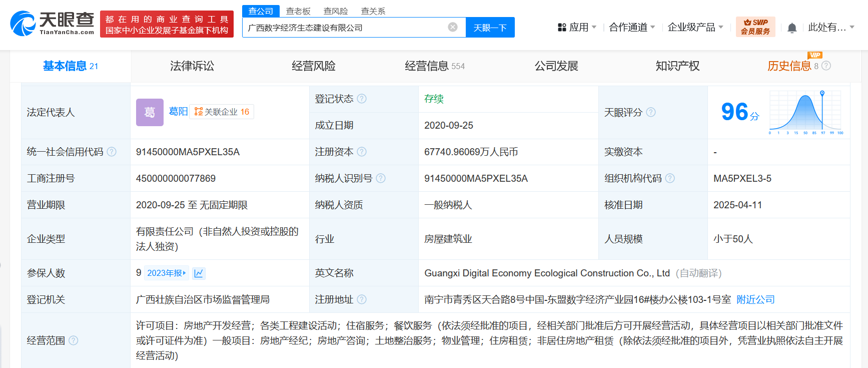
Task: Click help icon next to 统一社会信用代码
Action: (x=112, y=152)
